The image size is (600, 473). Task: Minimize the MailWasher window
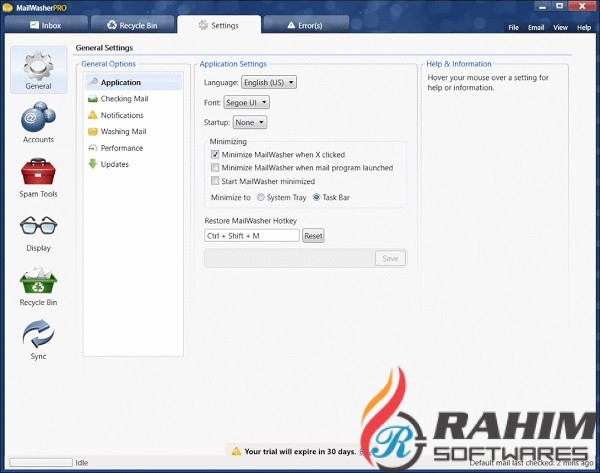542,6
